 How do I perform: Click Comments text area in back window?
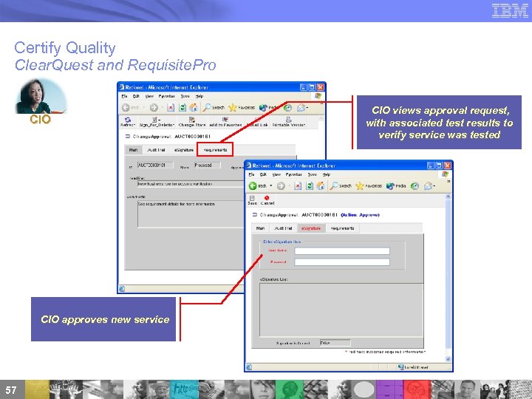(191, 214)
